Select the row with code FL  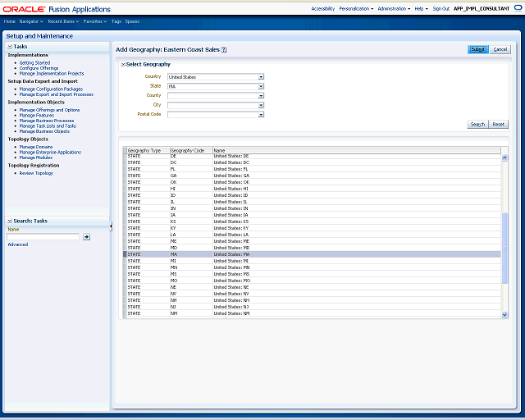pyautogui.click(x=312, y=169)
